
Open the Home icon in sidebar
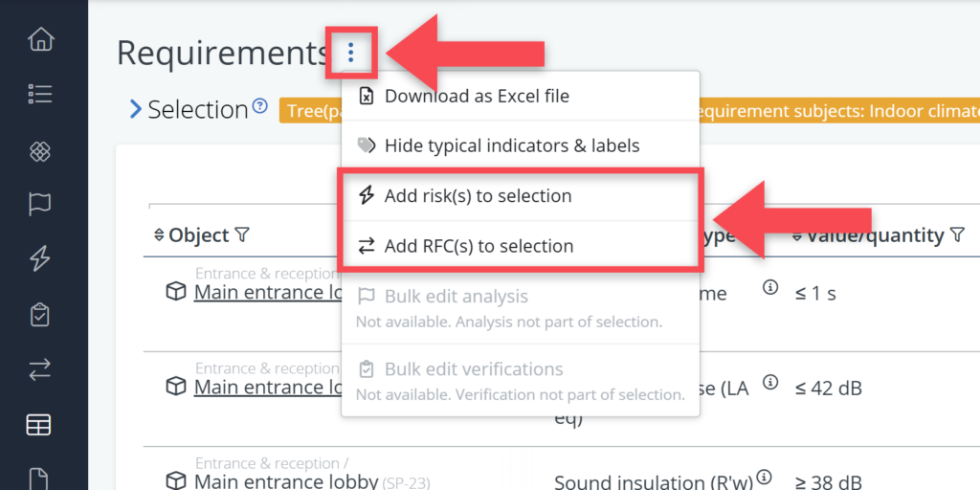point(40,40)
